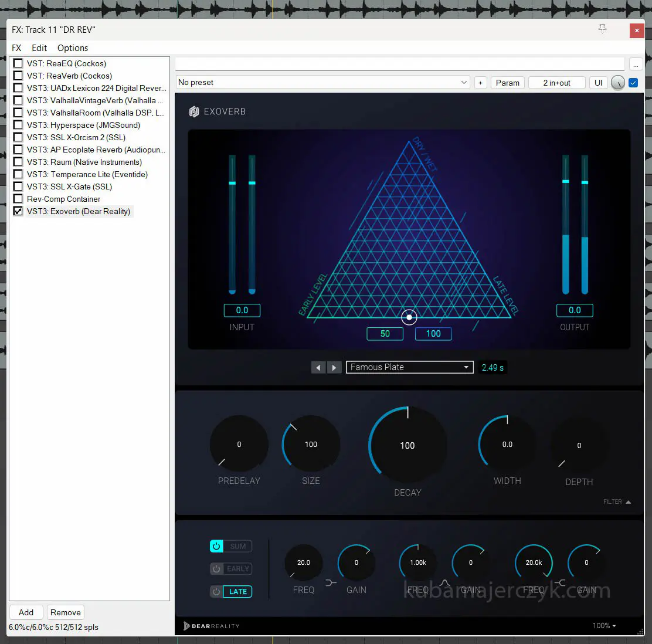The image size is (652, 644).
Task: Open the Famous Plate reverb dropdown
Action: pyautogui.click(x=409, y=367)
